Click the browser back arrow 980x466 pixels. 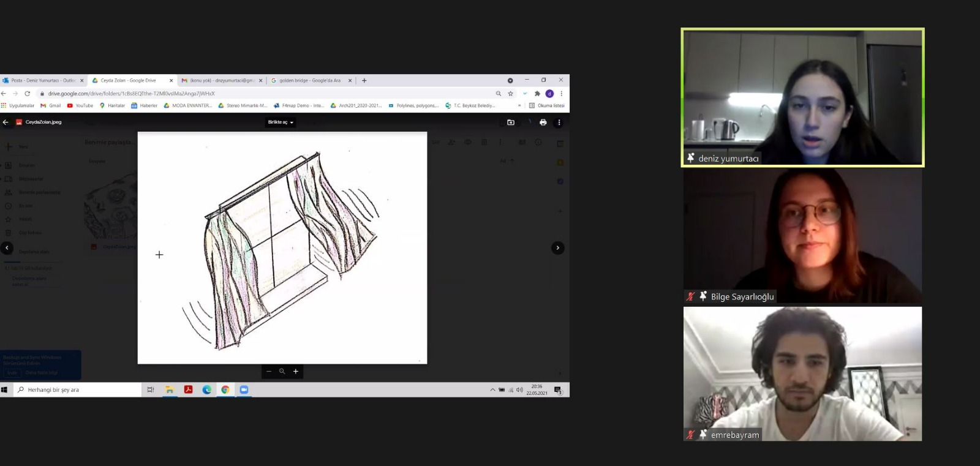(4, 94)
